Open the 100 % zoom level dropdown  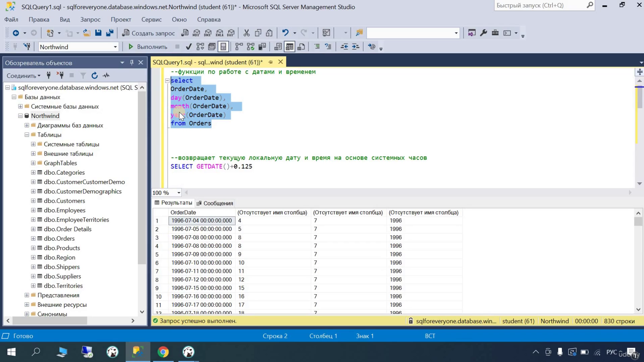point(178,193)
